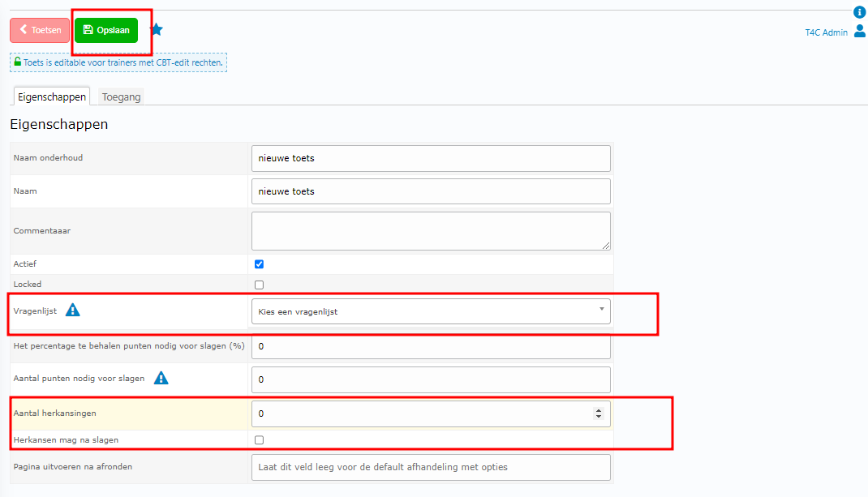This screenshot has width=868, height=497.
Task: Decrease Aantal herkansingen with the down arrow
Action: click(x=599, y=417)
